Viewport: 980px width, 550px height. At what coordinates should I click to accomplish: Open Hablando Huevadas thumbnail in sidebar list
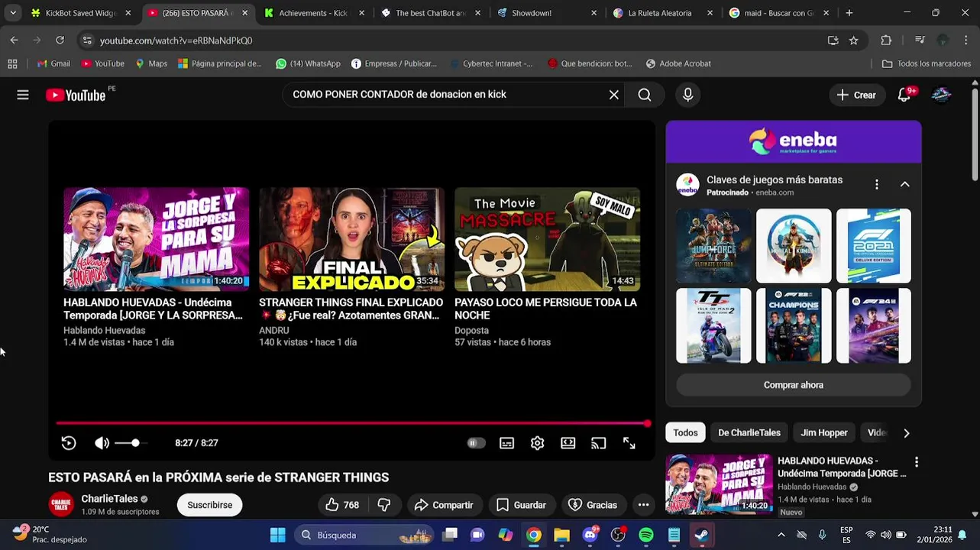719,484
